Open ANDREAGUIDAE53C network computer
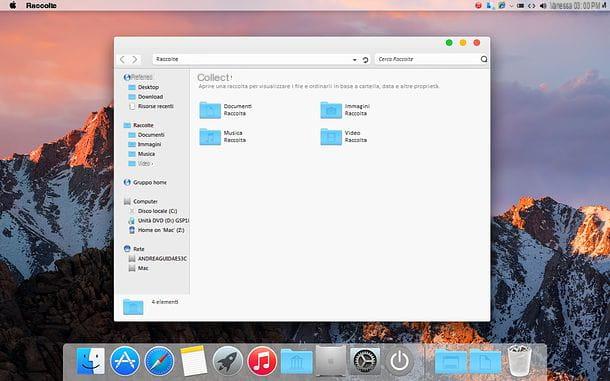This screenshot has height=381, width=610. [x=158, y=258]
